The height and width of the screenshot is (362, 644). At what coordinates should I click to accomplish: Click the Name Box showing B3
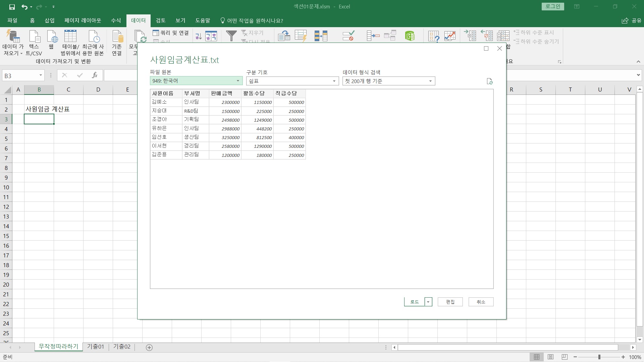pyautogui.click(x=19, y=76)
